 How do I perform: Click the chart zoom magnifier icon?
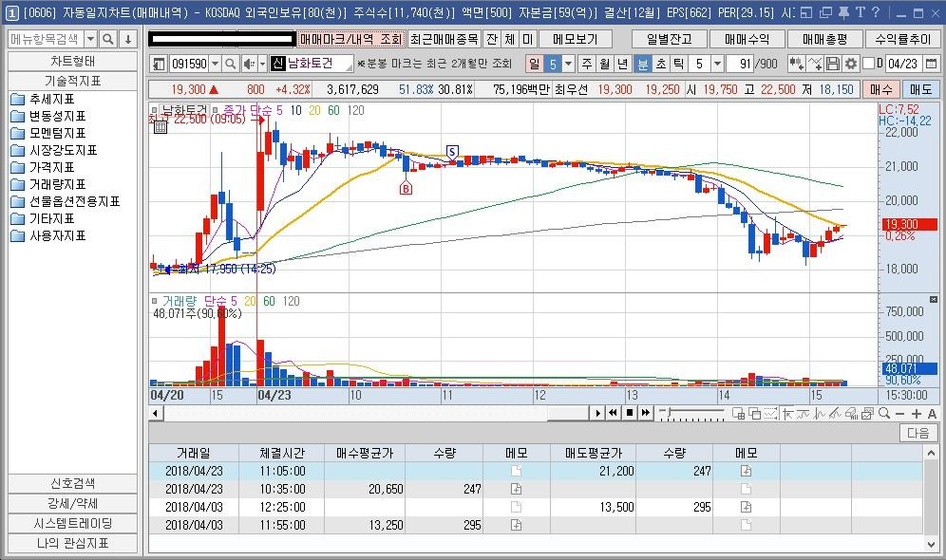pyautogui.click(x=884, y=413)
